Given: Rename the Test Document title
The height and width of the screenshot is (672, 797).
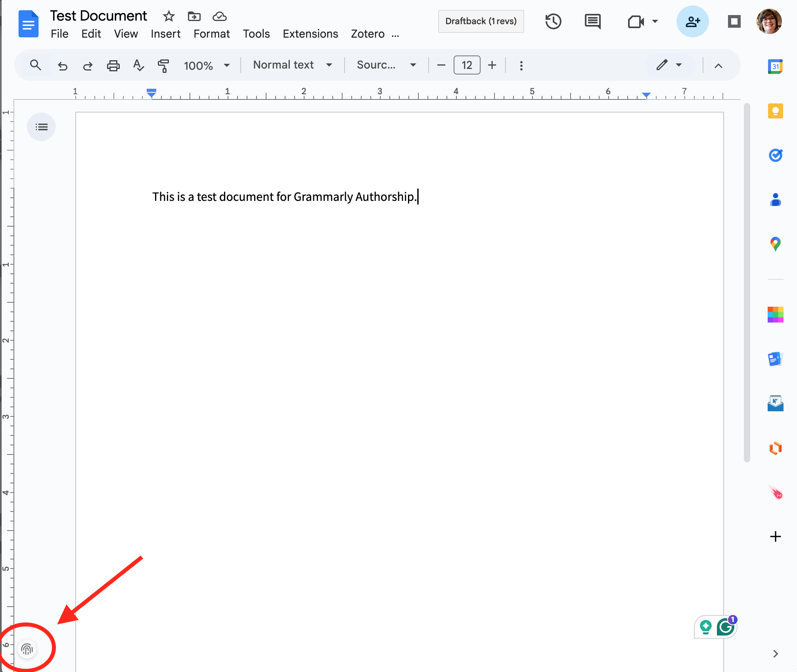Looking at the screenshot, I should coord(98,16).
